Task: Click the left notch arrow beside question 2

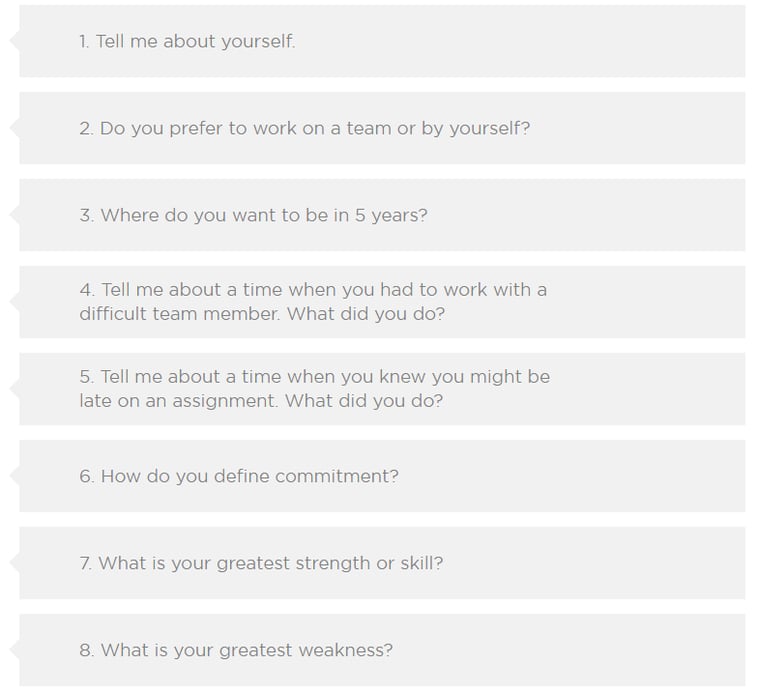Action: point(14,127)
